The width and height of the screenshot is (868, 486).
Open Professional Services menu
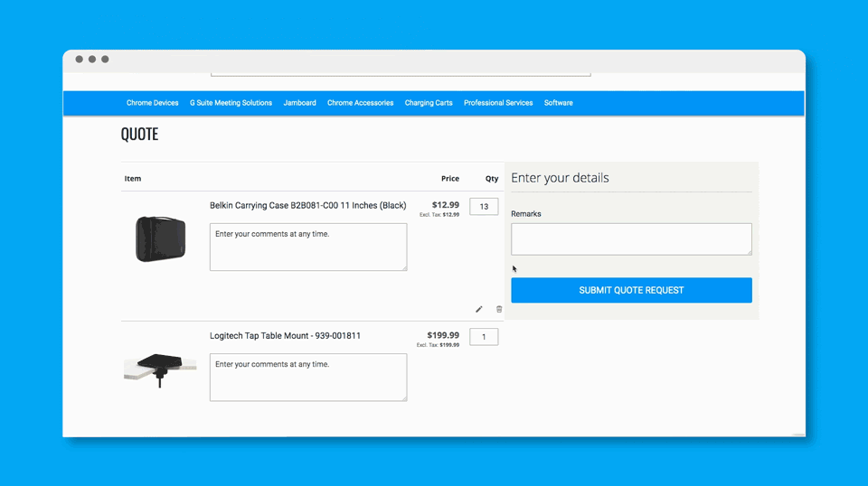click(498, 103)
